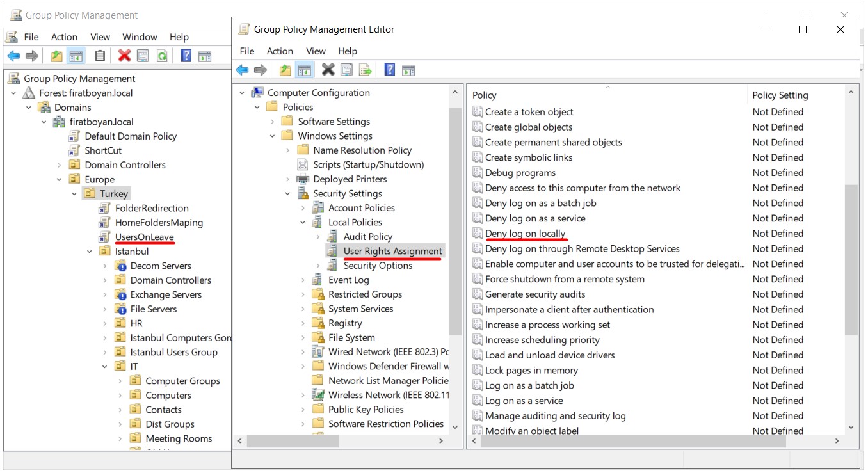Viewport: 868px width, 473px height.
Task: Click the policy list vertical scrollbar thumb
Action: coord(851,259)
